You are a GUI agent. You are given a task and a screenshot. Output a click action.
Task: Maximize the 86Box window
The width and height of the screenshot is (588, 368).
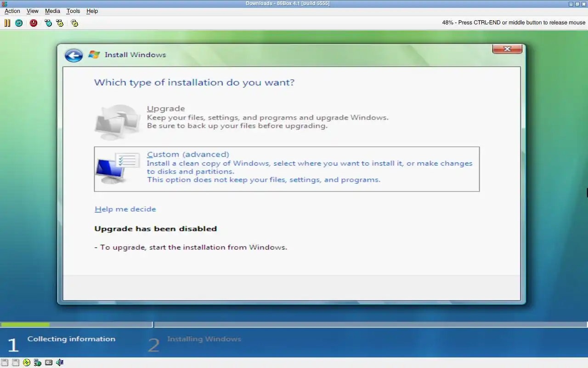[577, 4]
